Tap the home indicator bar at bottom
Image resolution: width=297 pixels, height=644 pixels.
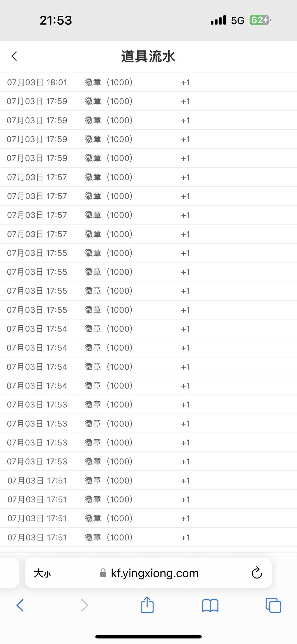(x=148, y=637)
